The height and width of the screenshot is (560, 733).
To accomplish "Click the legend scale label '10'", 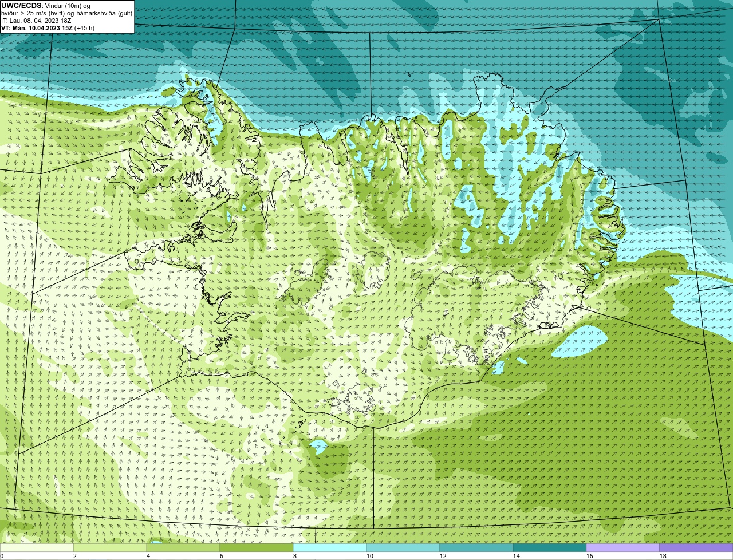I will (370, 556).
